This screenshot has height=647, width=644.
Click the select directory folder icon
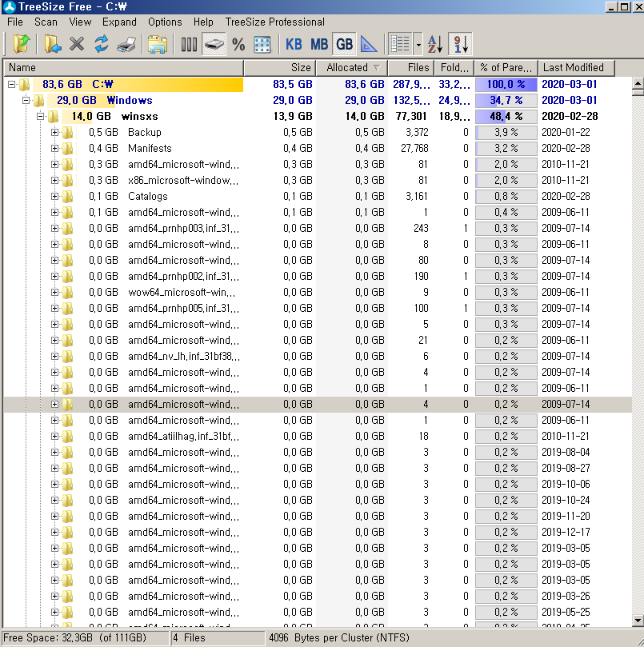tap(53, 44)
